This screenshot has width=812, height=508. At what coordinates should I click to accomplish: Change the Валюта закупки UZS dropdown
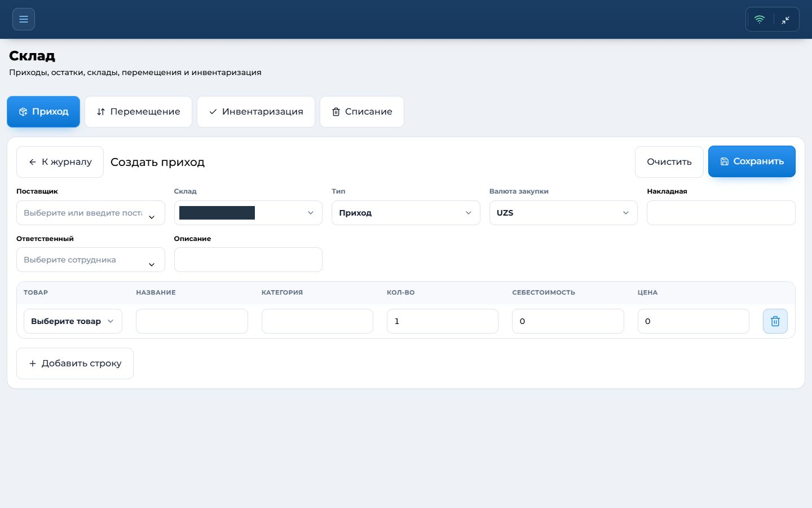(563, 213)
